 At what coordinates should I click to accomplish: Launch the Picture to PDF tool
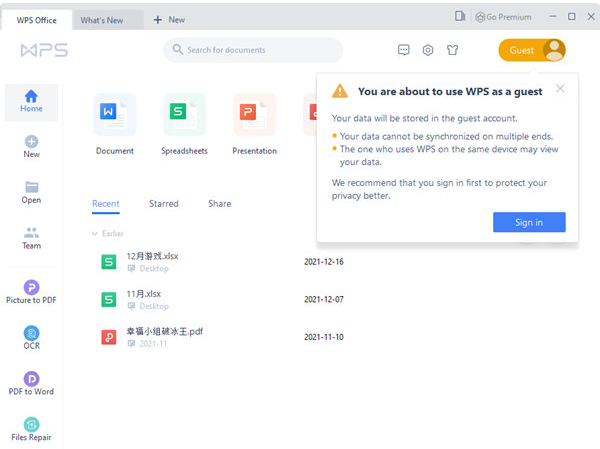click(x=31, y=292)
